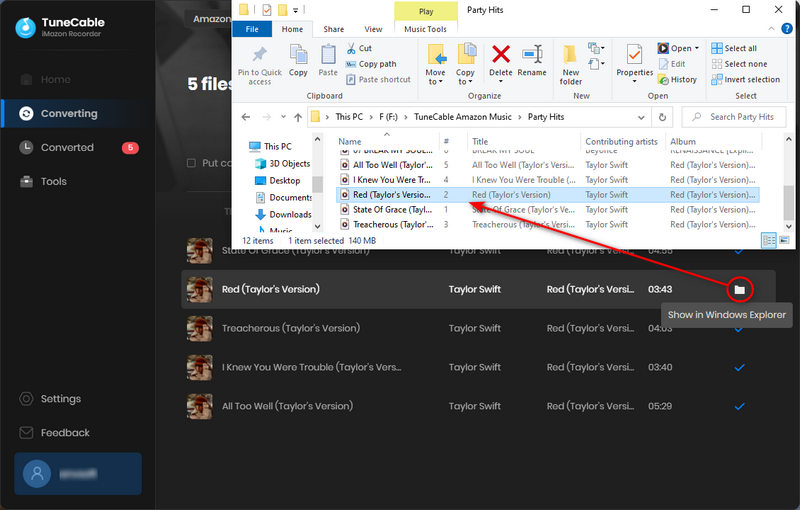Sort by Contributing artists column header
800x510 pixels.
click(x=621, y=141)
